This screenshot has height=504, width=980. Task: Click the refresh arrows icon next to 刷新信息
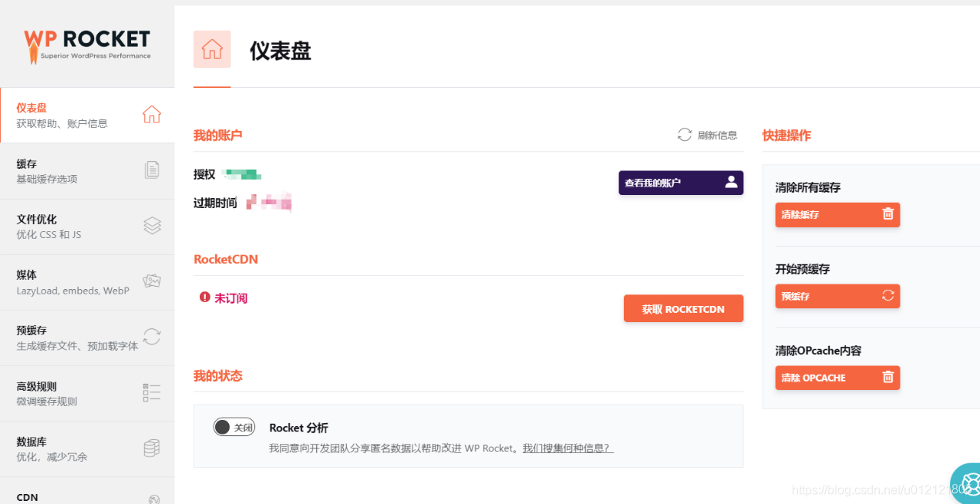point(684,135)
